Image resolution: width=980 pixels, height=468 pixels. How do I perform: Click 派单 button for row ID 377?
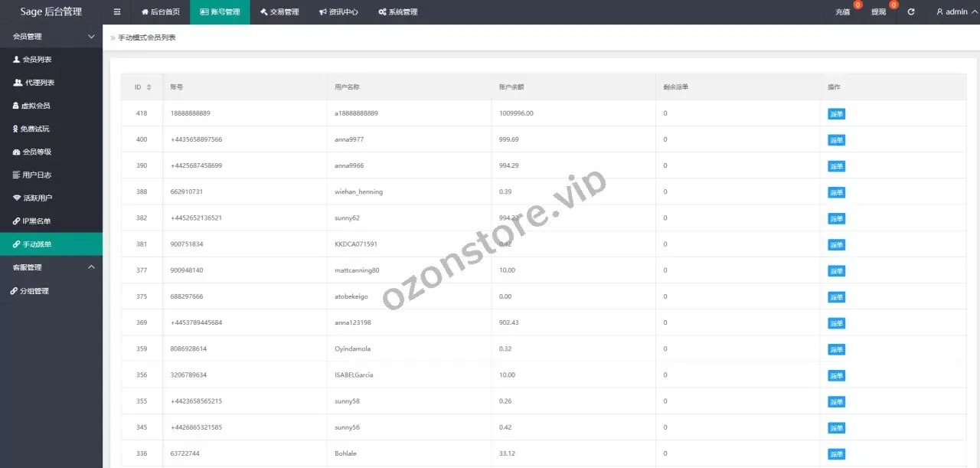836,271
